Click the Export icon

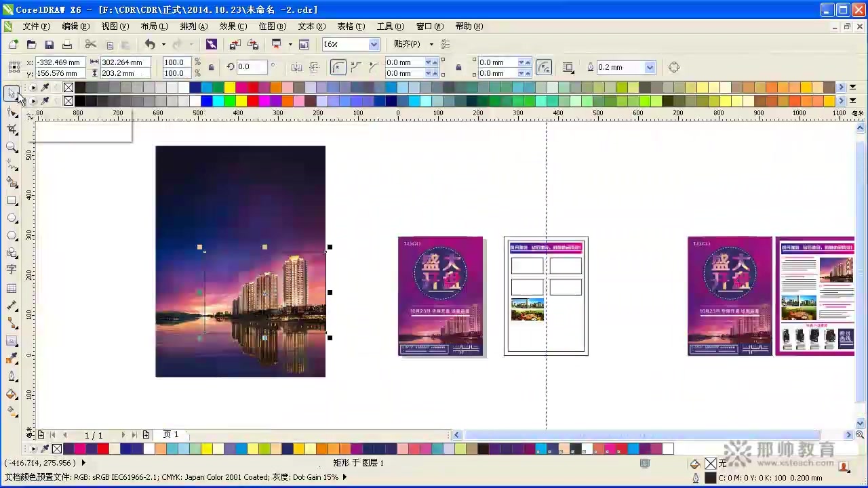(x=253, y=44)
